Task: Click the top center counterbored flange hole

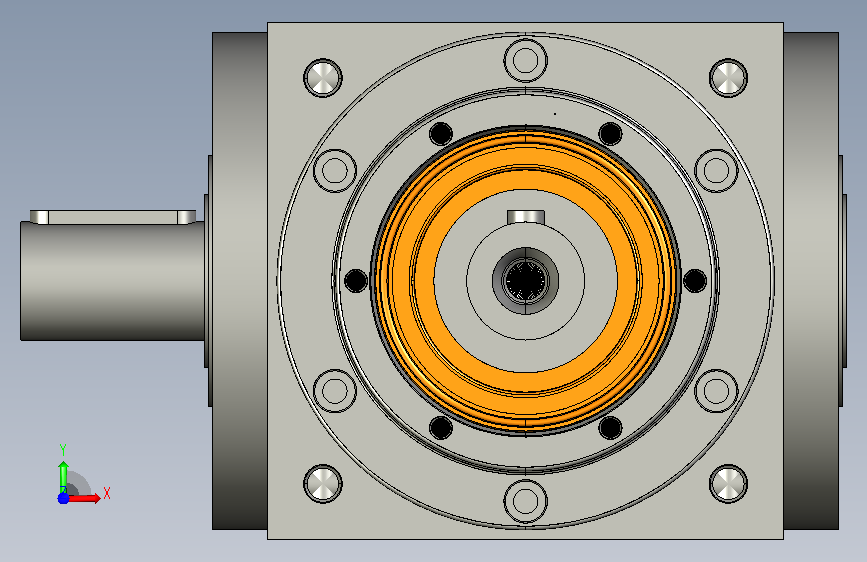Action: [x=525, y=60]
